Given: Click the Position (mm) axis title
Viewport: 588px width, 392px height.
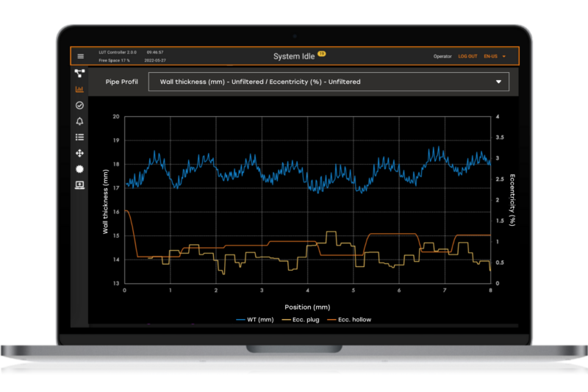Looking at the screenshot, I should 307,307.
